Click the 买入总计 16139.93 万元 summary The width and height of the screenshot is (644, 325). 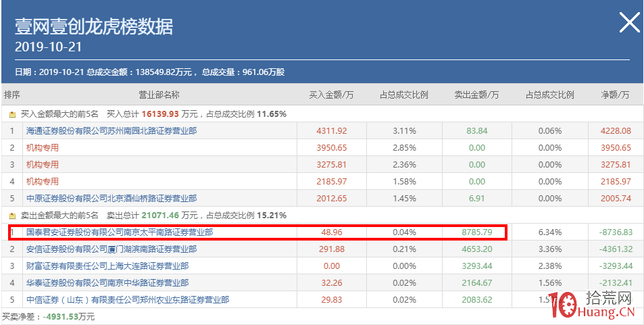pos(152,114)
